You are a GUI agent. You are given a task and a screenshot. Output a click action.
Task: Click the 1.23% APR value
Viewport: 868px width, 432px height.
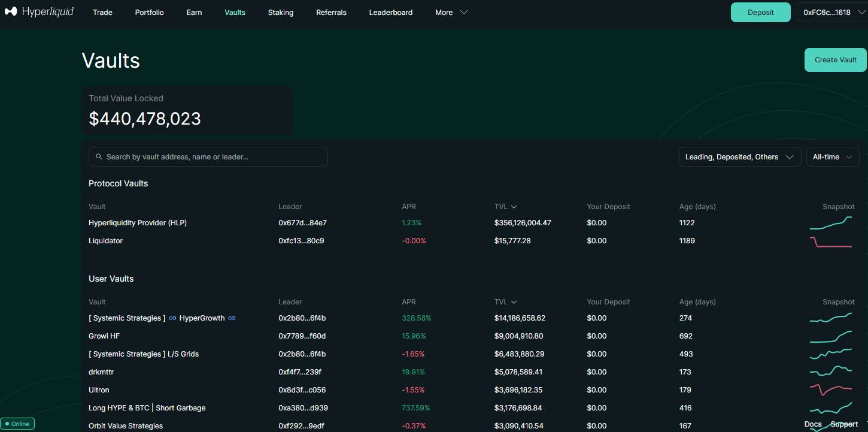(x=412, y=223)
